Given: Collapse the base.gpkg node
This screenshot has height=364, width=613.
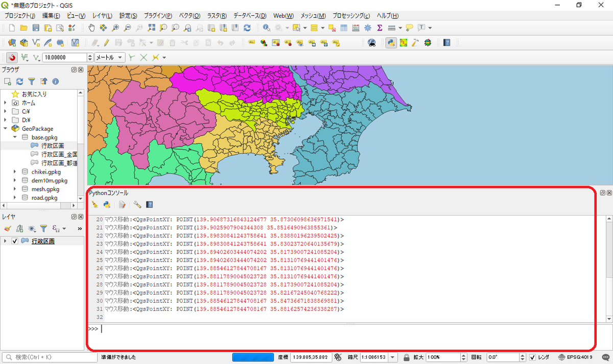Looking at the screenshot, I should click(x=15, y=137).
